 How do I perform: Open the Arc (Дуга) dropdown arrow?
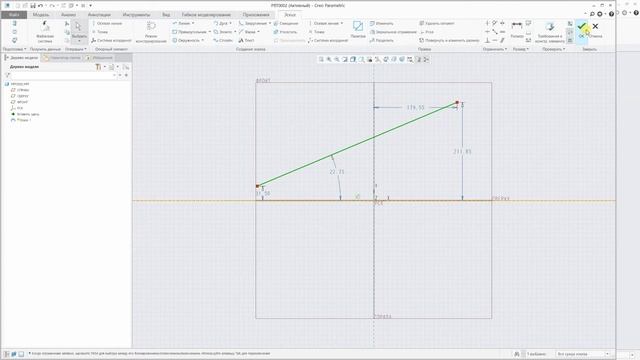tap(231, 23)
